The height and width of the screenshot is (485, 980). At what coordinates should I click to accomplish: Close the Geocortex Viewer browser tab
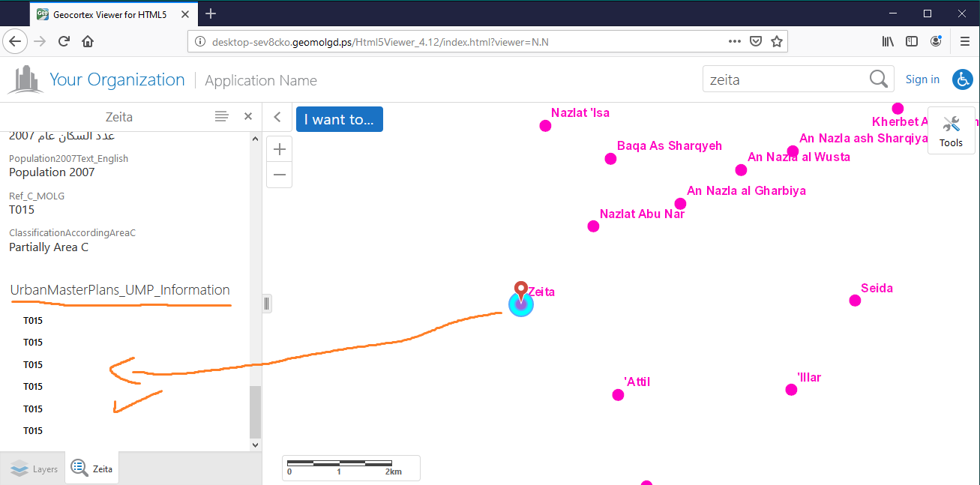pyautogui.click(x=185, y=13)
